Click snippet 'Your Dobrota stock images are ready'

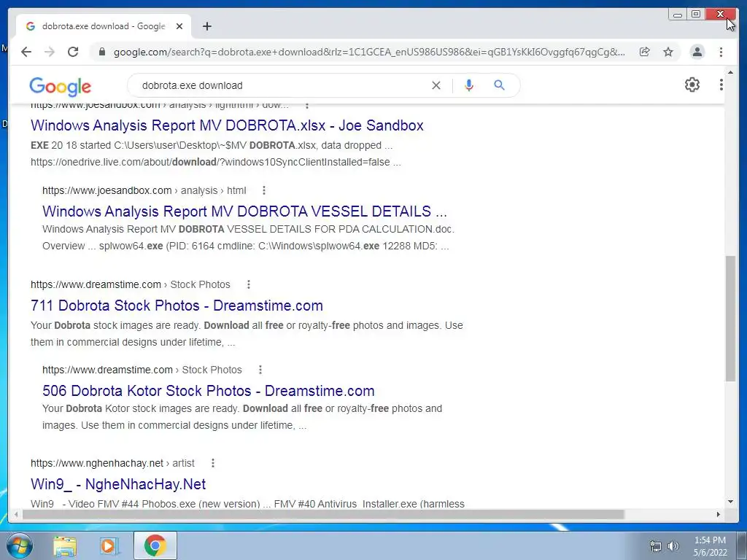click(116, 325)
